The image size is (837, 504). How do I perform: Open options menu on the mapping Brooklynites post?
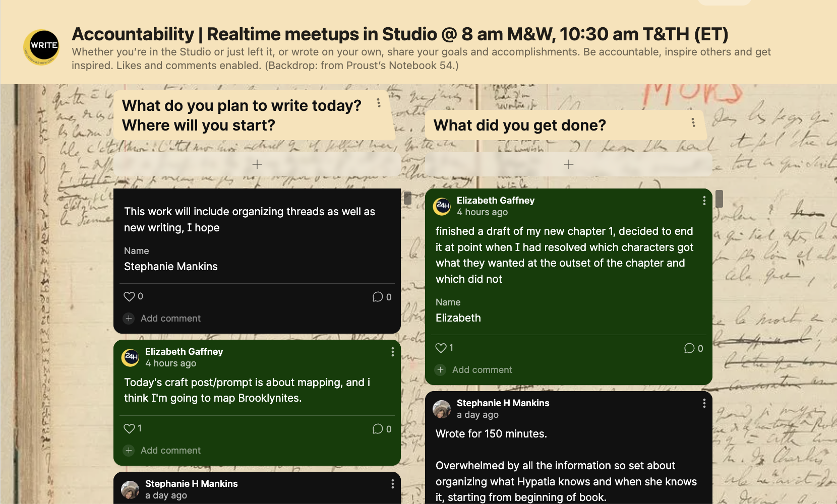tap(393, 352)
